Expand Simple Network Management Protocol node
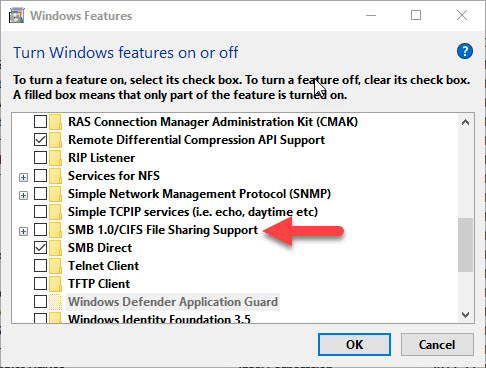 23,195
